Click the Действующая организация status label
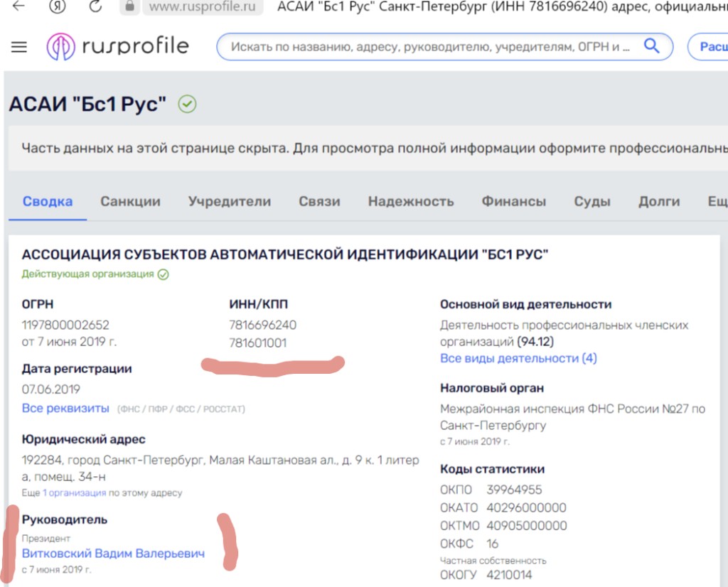Image resolution: width=728 pixels, height=587 pixels. point(87,274)
